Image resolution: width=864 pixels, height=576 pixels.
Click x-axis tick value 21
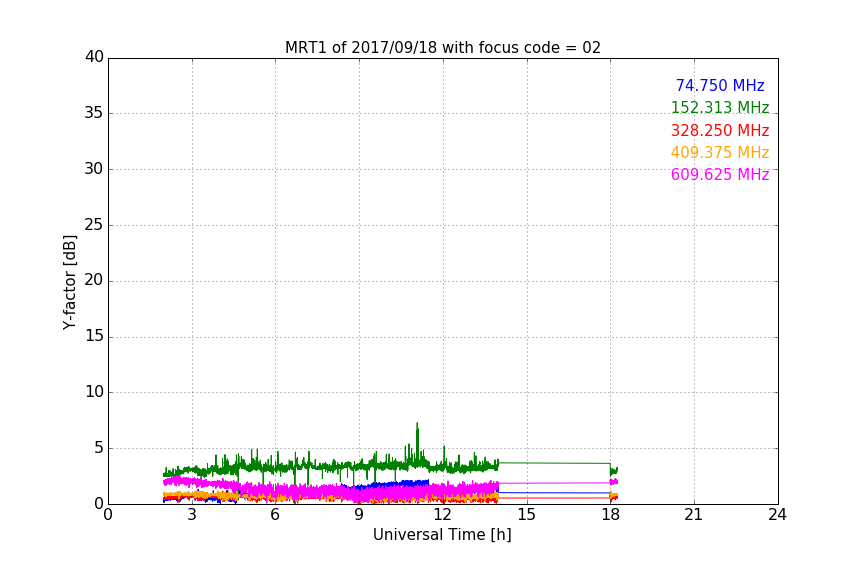(x=693, y=515)
